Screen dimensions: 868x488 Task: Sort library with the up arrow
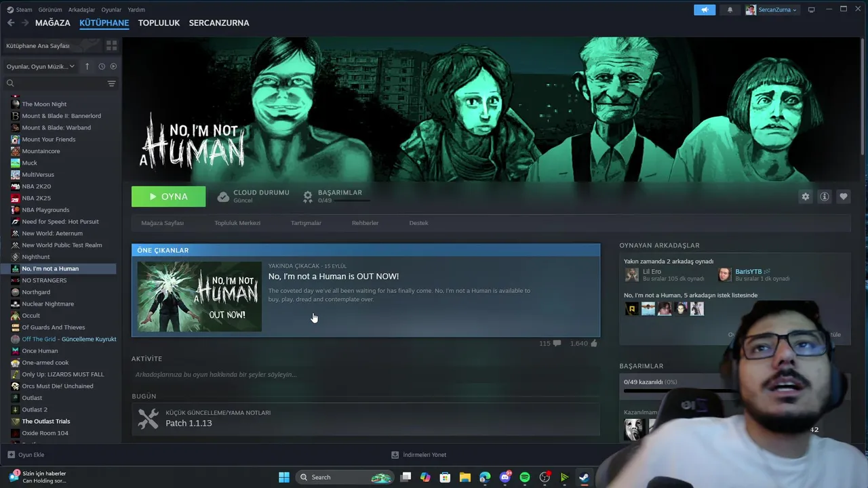coord(87,66)
